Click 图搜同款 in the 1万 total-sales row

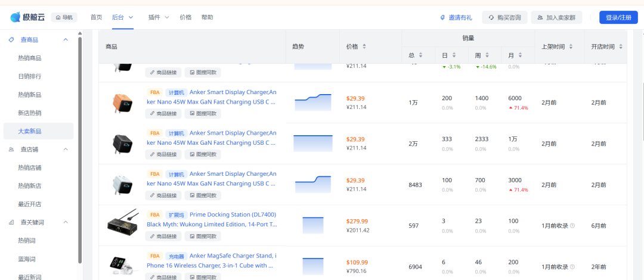[x=203, y=113]
